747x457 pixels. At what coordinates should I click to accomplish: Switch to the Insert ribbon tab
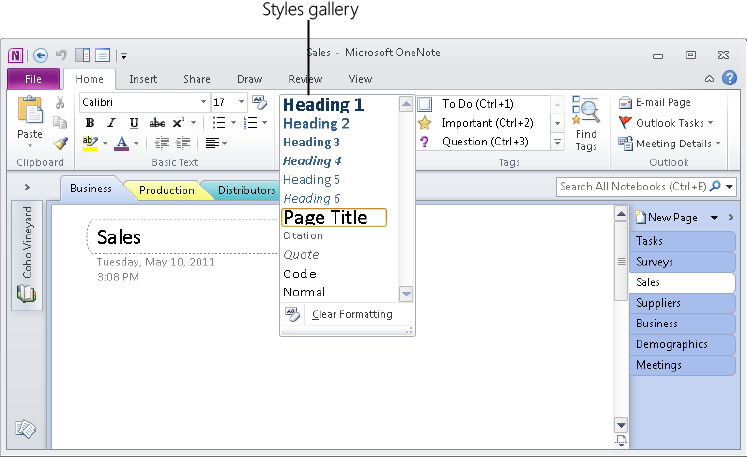143,79
